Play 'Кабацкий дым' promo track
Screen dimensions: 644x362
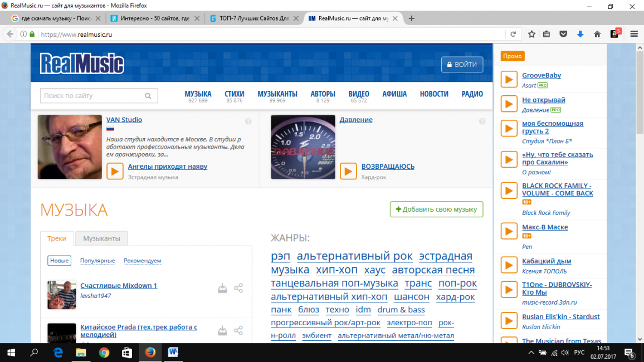(x=509, y=265)
